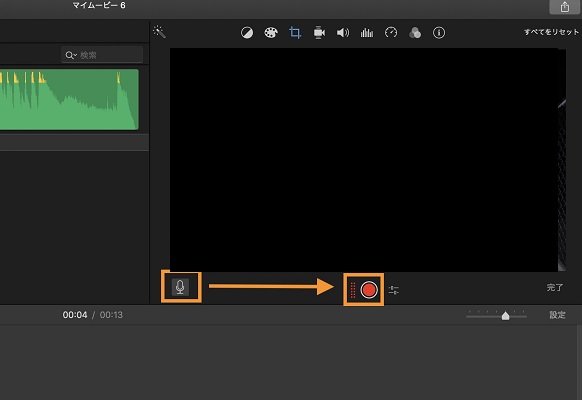Viewport: 582px width, 400px height.
Task: Open noise reduction and equalizer tool
Action: pyautogui.click(x=367, y=33)
